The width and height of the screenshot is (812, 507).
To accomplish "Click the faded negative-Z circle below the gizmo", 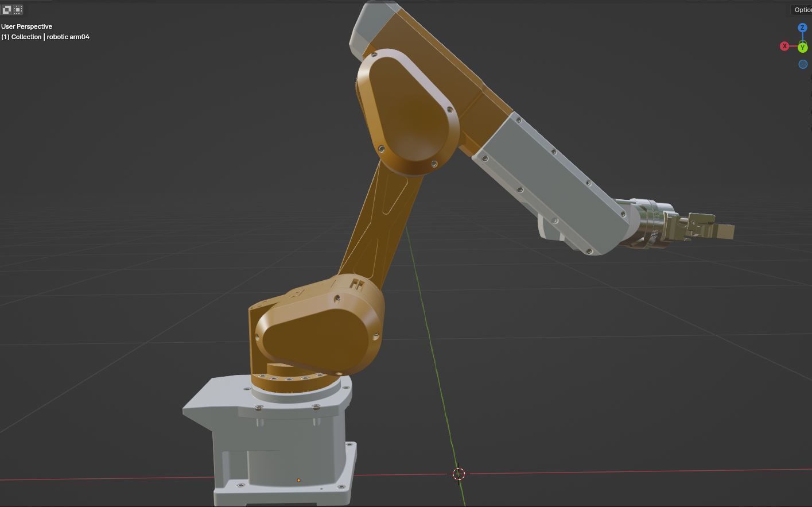I will point(803,64).
